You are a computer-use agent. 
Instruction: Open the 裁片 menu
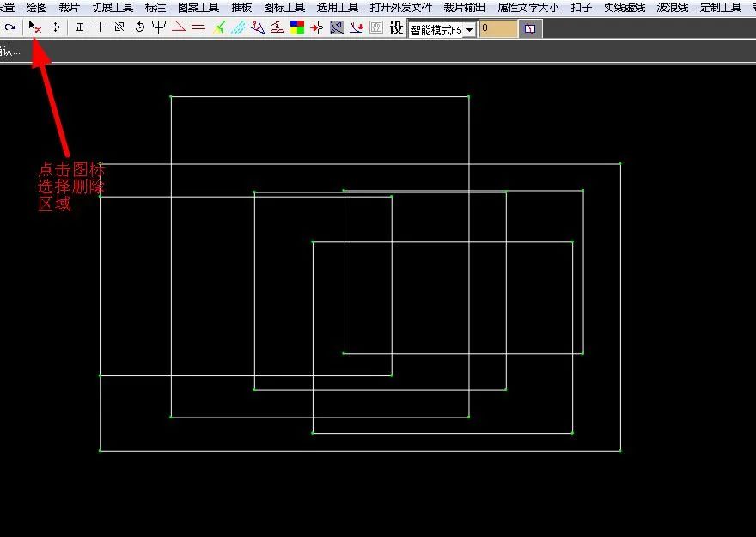click(x=70, y=8)
